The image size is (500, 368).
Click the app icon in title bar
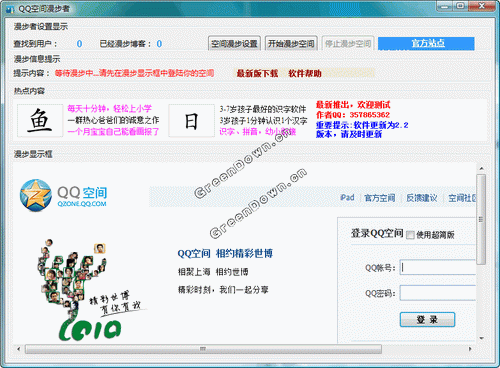10,9
